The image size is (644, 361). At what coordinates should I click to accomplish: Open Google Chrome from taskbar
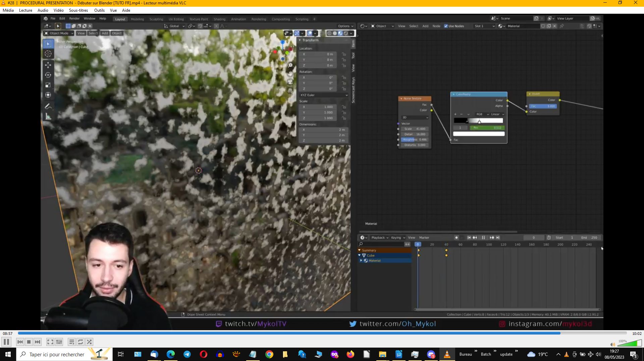[269, 354]
